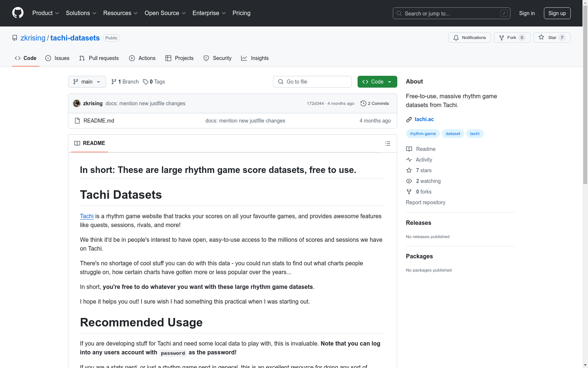Click the Sign in link
This screenshot has height=368, width=588.
click(x=527, y=13)
